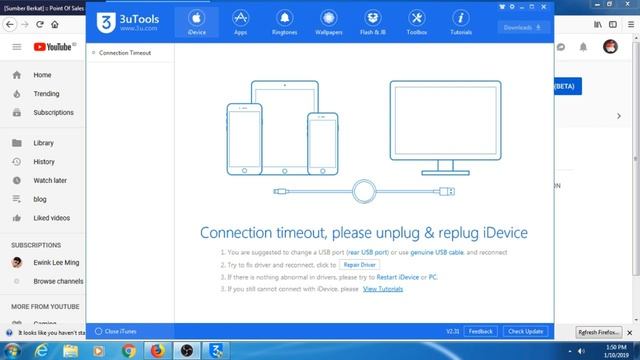Open the YouTube Library

[42, 143]
